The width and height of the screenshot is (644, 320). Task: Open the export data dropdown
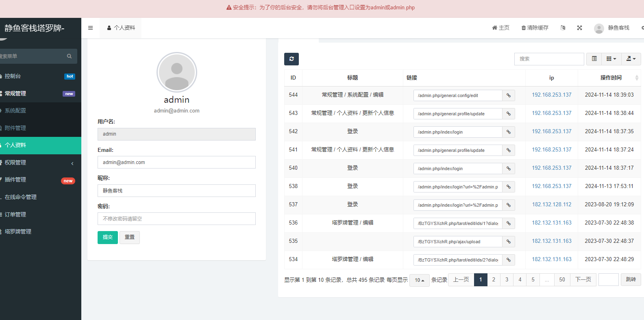tap(631, 59)
